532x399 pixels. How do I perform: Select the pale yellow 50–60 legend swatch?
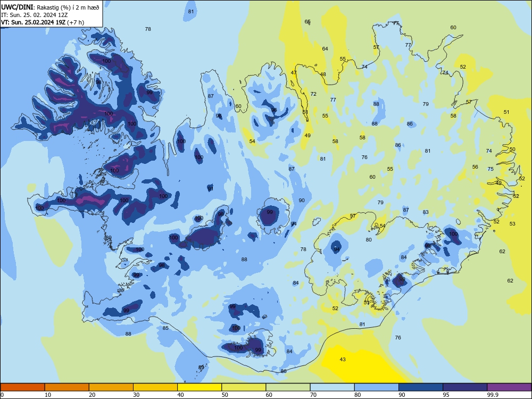pyautogui.click(x=244, y=387)
